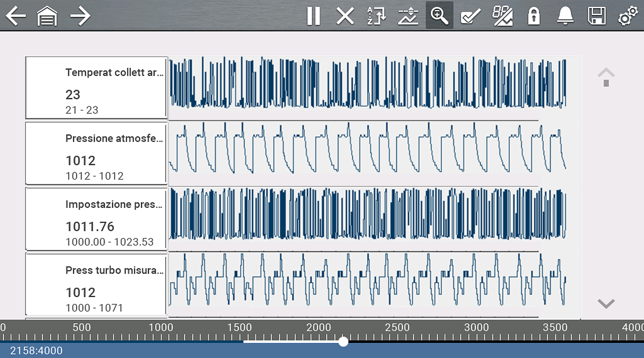Go forward using the right arrow
The height and width of the screenshot is (358, 644).
(80, 16)
